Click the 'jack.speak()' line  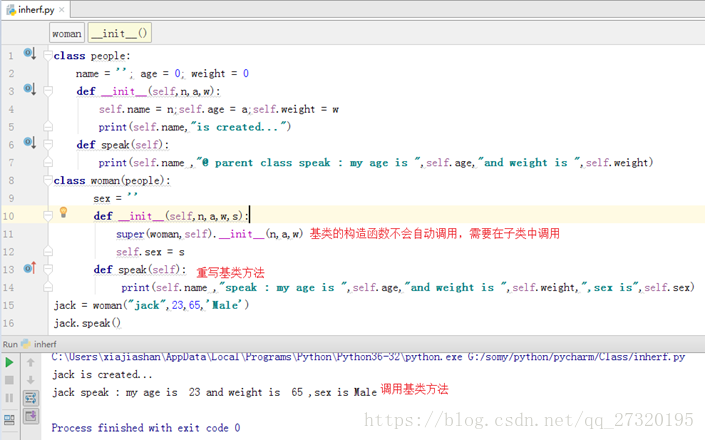[x=87, y=323]
